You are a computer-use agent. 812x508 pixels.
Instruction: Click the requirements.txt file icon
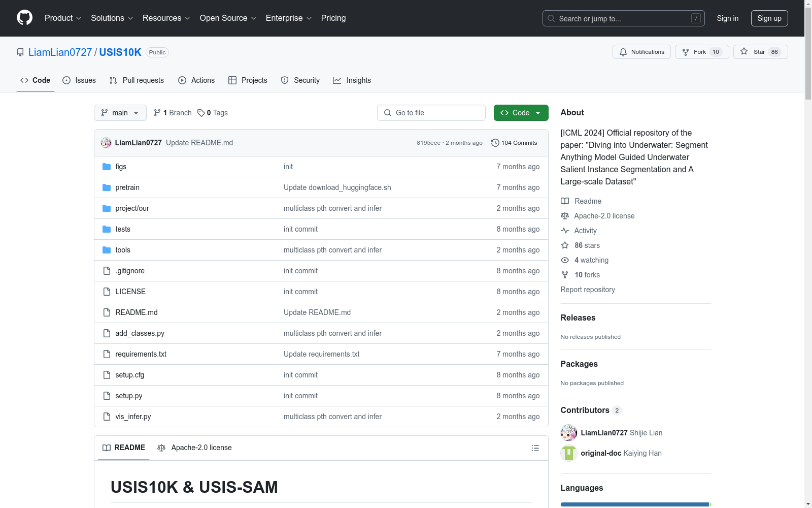pyautogui.click(x=107, y=354)
